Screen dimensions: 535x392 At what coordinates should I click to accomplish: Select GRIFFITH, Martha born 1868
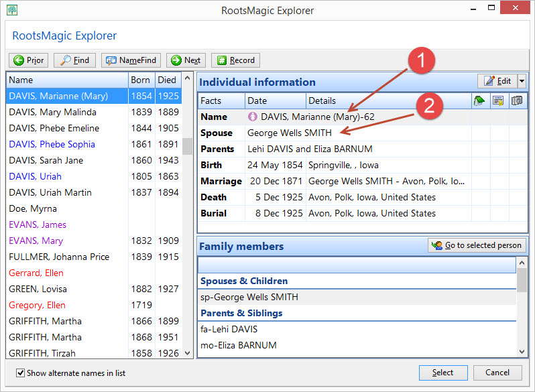(94, 337)
